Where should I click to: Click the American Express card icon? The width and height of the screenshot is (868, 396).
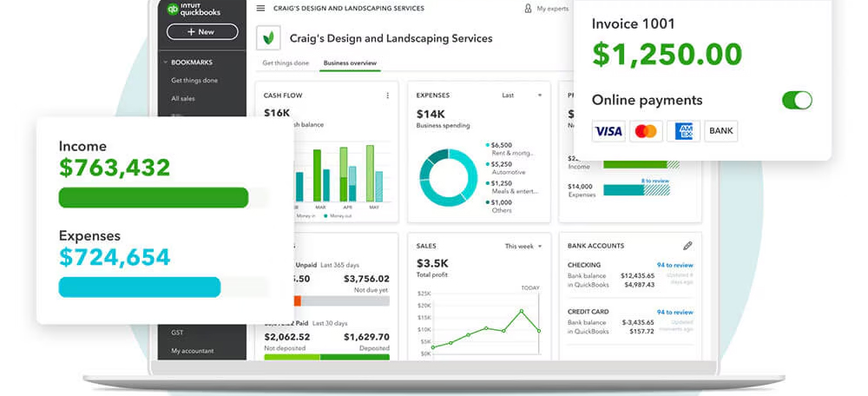[x=683, y=131]
